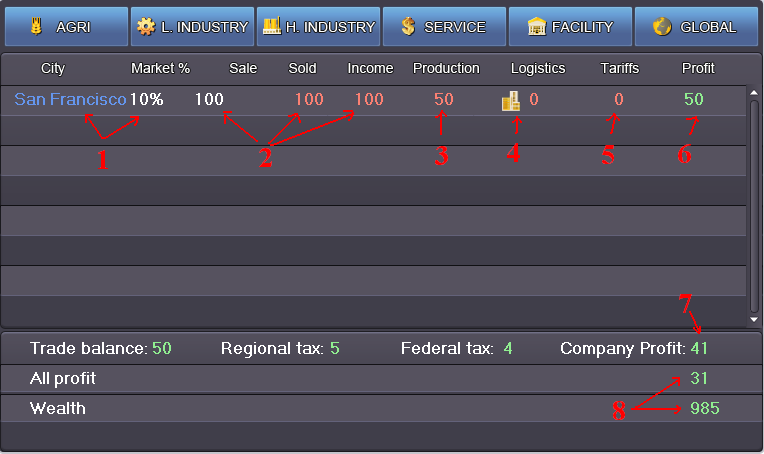Image resolution: width=764 pixels, height=454 pixels.
Task: Click the AGRI corn icon
Action: pos(37,27)
